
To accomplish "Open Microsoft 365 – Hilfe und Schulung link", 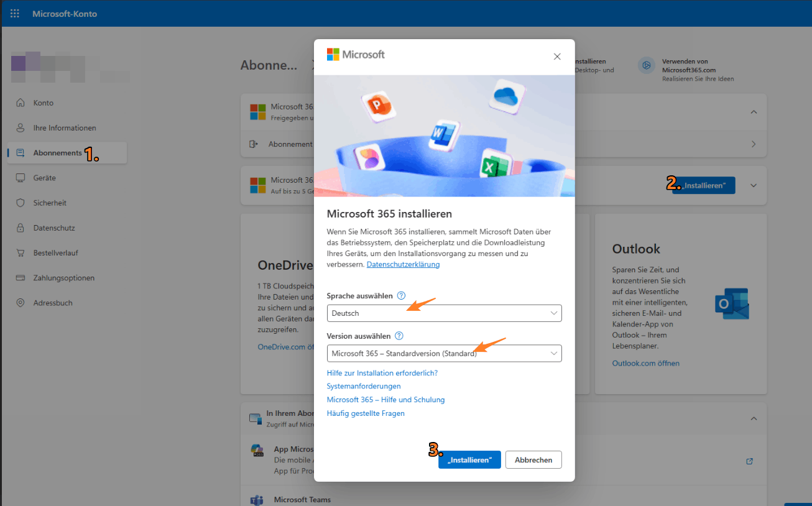I will click(385, 400).
